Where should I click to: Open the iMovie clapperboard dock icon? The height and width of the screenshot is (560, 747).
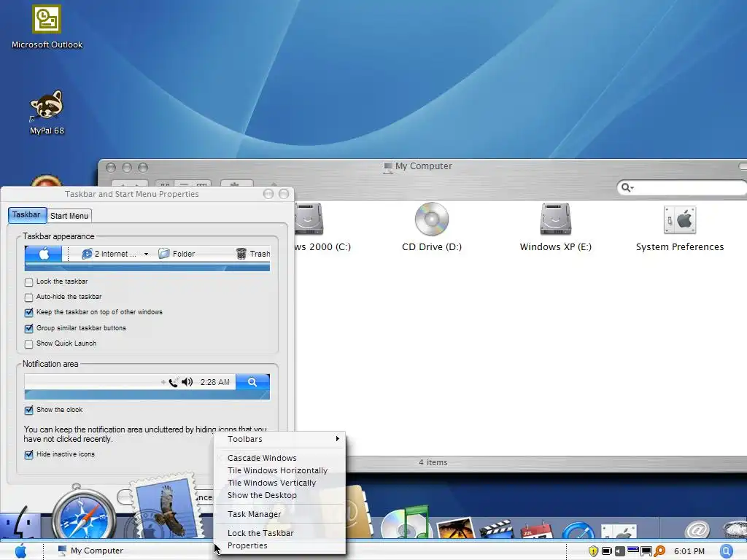tap(496, 529)
